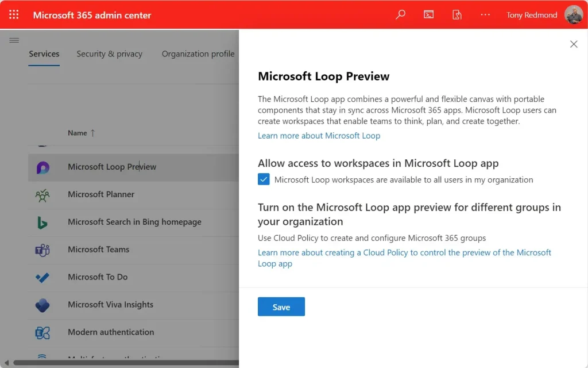
Task: Click the Save button
Action: [281, 307]
